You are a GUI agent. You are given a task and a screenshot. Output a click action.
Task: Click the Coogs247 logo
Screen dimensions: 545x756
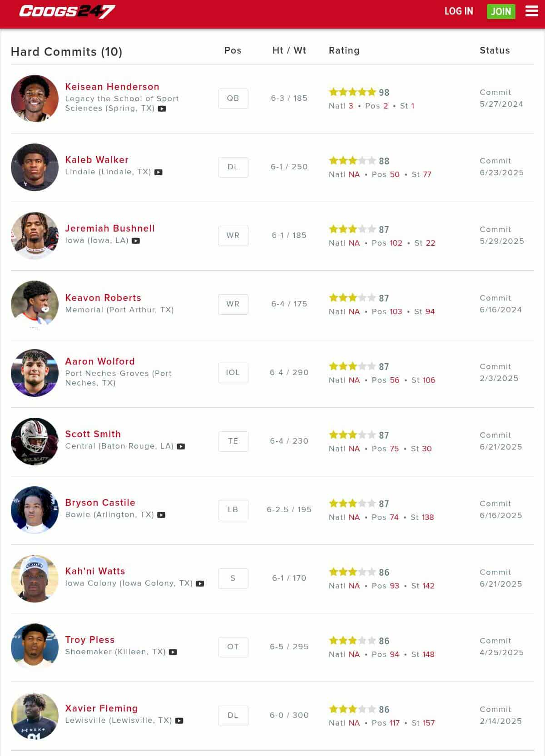click(67, 11)
